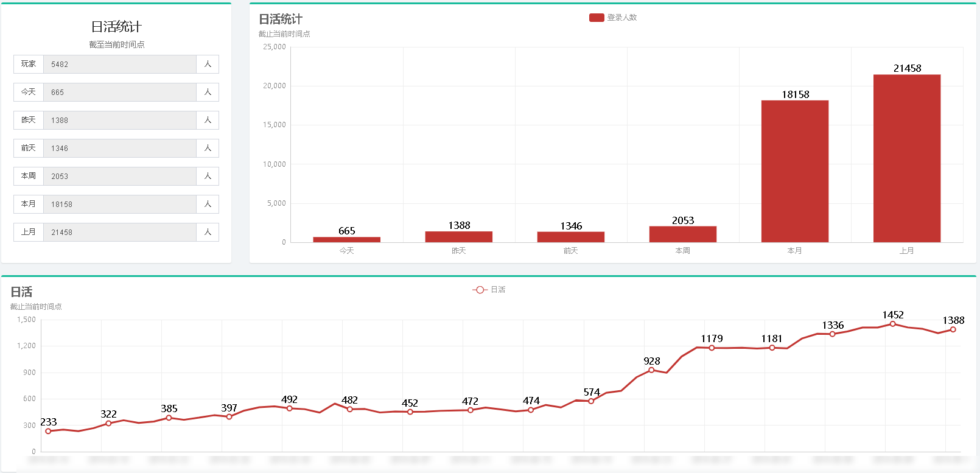Click the 前天 bar labeled 1346
This screenshot has width=980, height=473.
pyautogui.click(x=571, y=237)
